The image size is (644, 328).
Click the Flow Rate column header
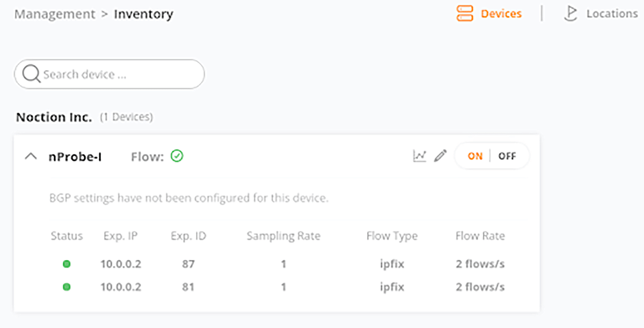pyautogui.click(x=480, y=236)
